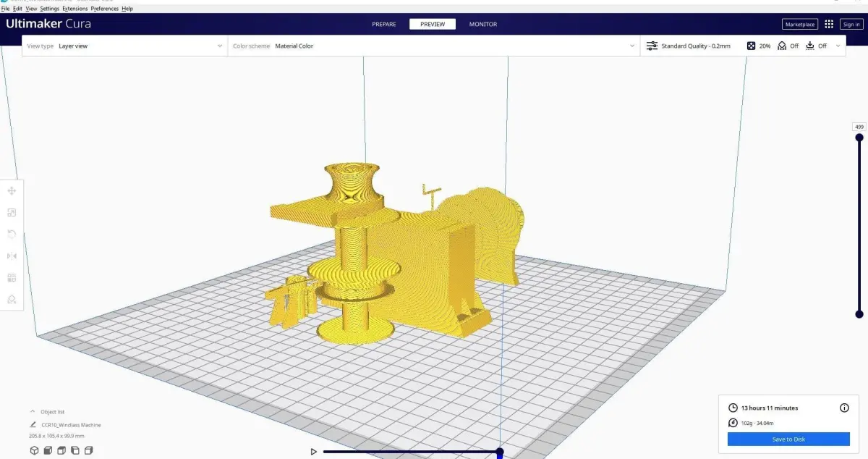Open the File menu
The height and width of the screenshot is (459, 868).
(x=5, y=9)
